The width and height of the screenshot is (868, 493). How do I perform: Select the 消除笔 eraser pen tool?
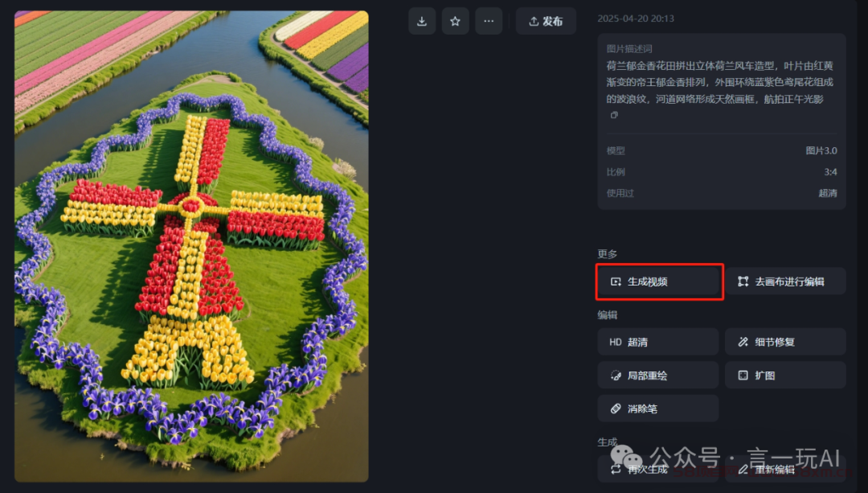(658, 409)
